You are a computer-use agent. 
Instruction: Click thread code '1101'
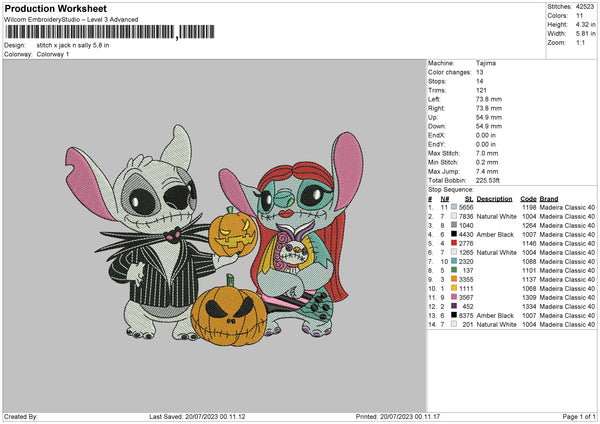click(529, 270)
